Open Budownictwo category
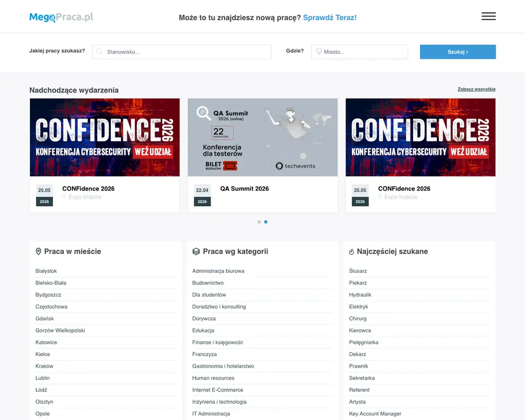Image resolution: width=525 pixels, height=420 pixels. tap(208, 282)
